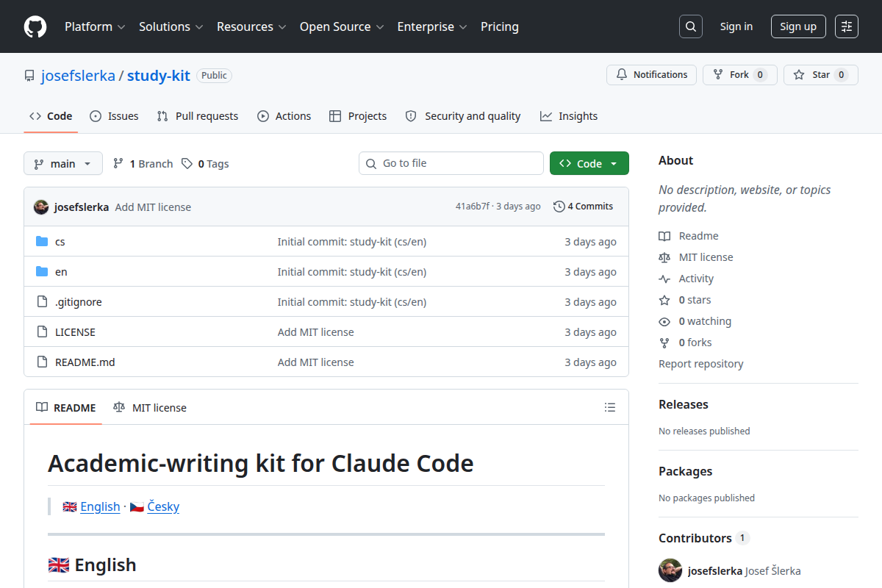Open the Packages heading link
Image resolution: width=882 pixels, height=588 pixels.
685,471
